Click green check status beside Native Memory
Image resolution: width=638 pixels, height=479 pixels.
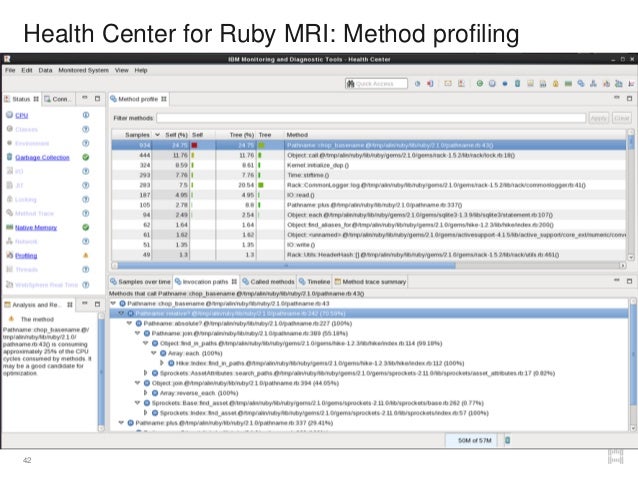click(x=86, y=227)
